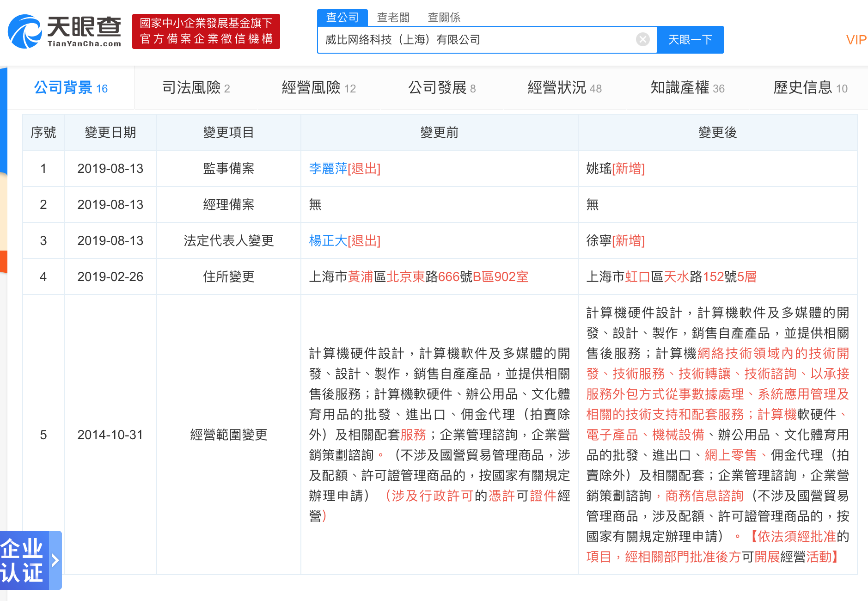This screenshot has height=601, width=868.
Task: Click the 變更後 column header
Action: tap(718, 133)
